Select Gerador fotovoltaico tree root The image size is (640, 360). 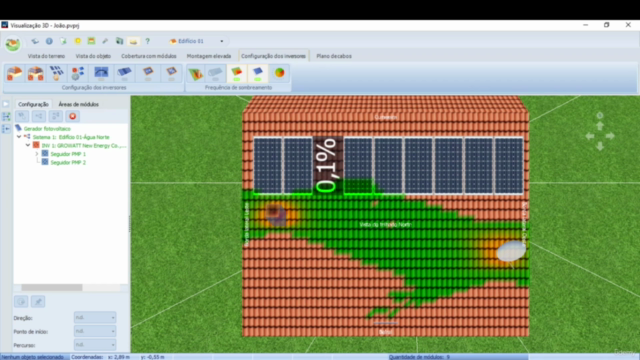(x=47, y=129)
